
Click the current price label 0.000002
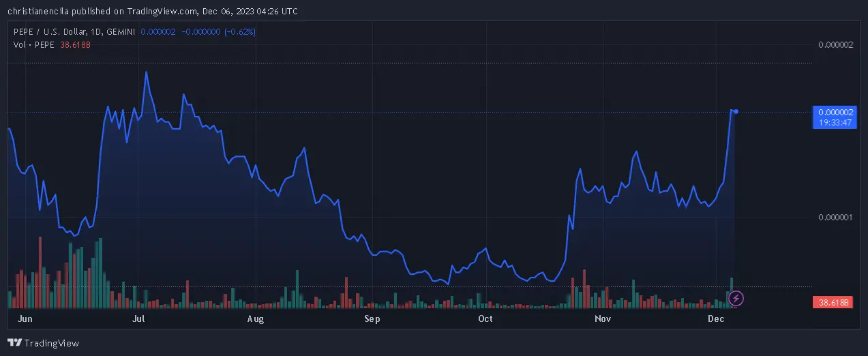[837, 112]
